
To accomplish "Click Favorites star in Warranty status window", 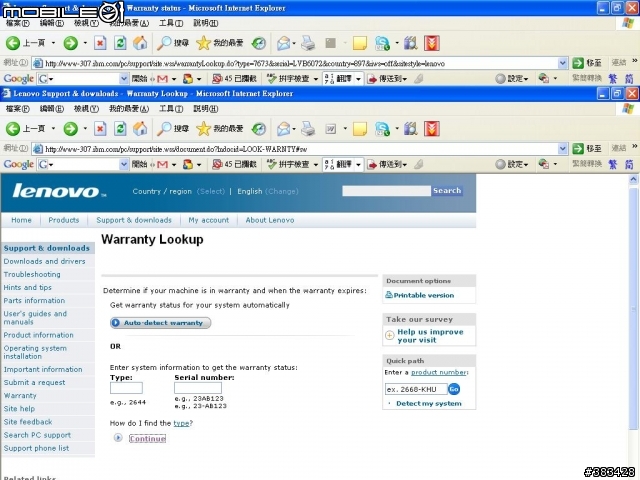I will [203, 43].
